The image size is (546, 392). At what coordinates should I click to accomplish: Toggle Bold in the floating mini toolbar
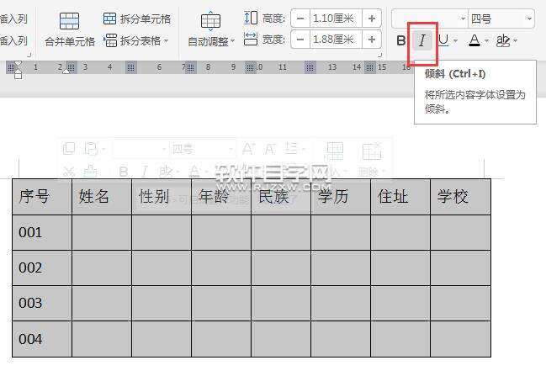click(x=124, y=172)
